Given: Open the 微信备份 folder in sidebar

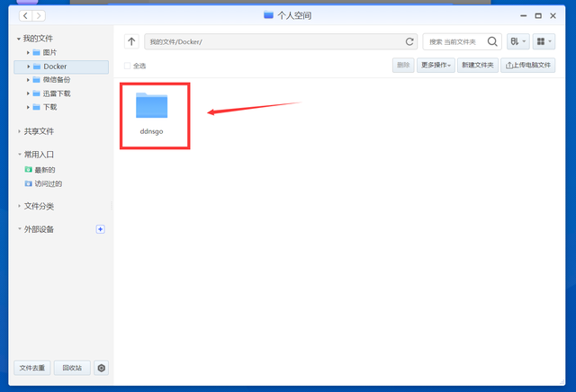Looking at the screenshot, I should [56, 80].
